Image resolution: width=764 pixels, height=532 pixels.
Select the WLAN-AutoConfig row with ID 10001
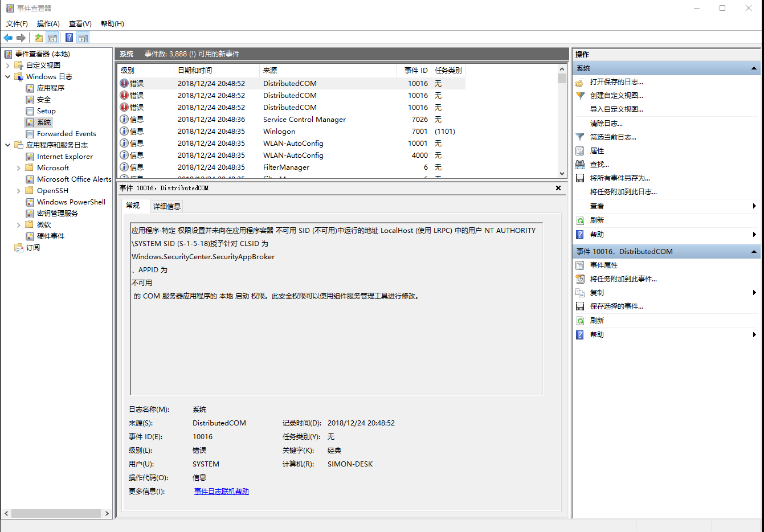tap(291, 144)
